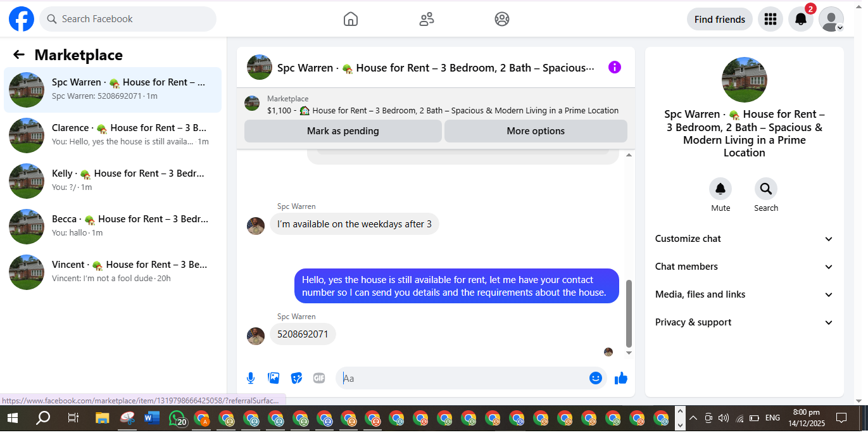Screen dimensions: 868x435
Task: Click the chat message scrollbar
Action: pyautogui.click(x=629, y=313)
